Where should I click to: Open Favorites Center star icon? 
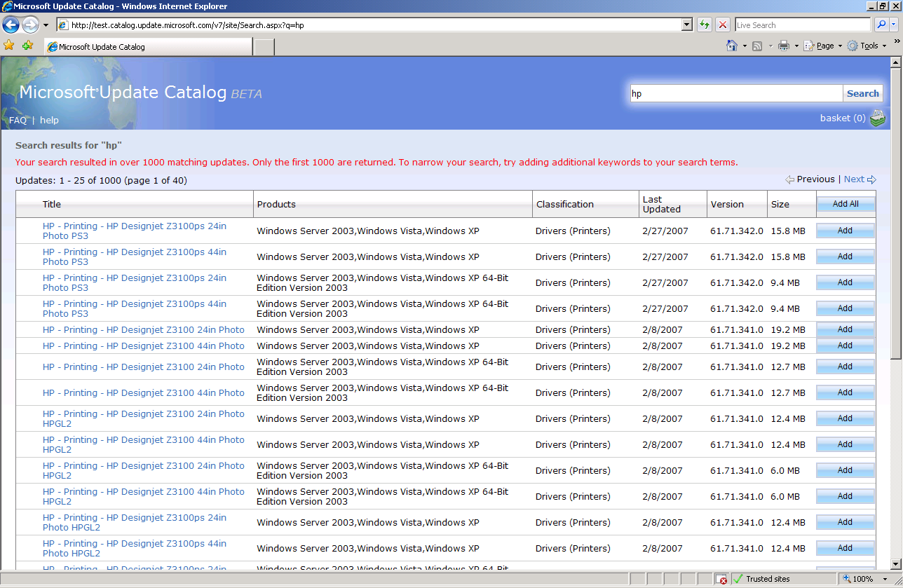(9, 46)
